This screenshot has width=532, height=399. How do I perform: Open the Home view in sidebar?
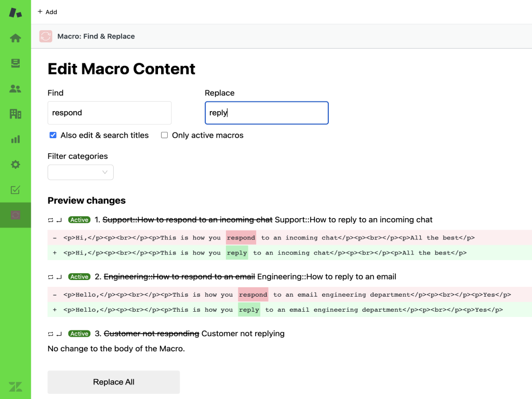pos(16,38)
